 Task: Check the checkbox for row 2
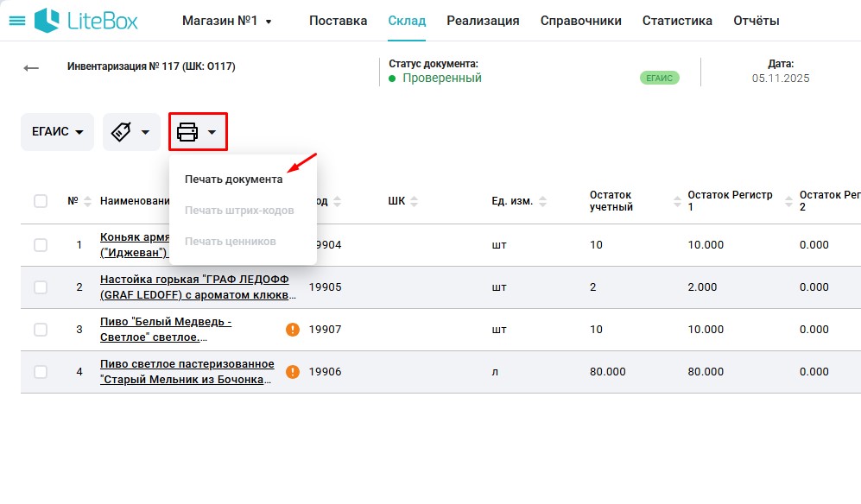coord(41,287)
